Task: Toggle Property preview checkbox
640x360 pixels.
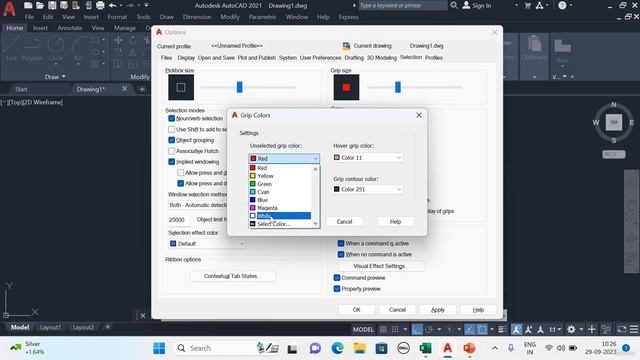Action: 337,289
